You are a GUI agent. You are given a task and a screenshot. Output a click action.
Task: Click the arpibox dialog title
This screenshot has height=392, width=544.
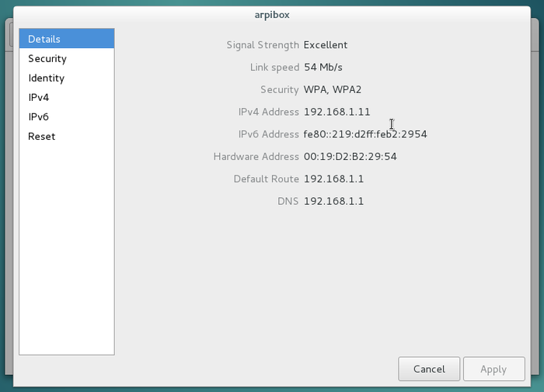click(272, 15)
